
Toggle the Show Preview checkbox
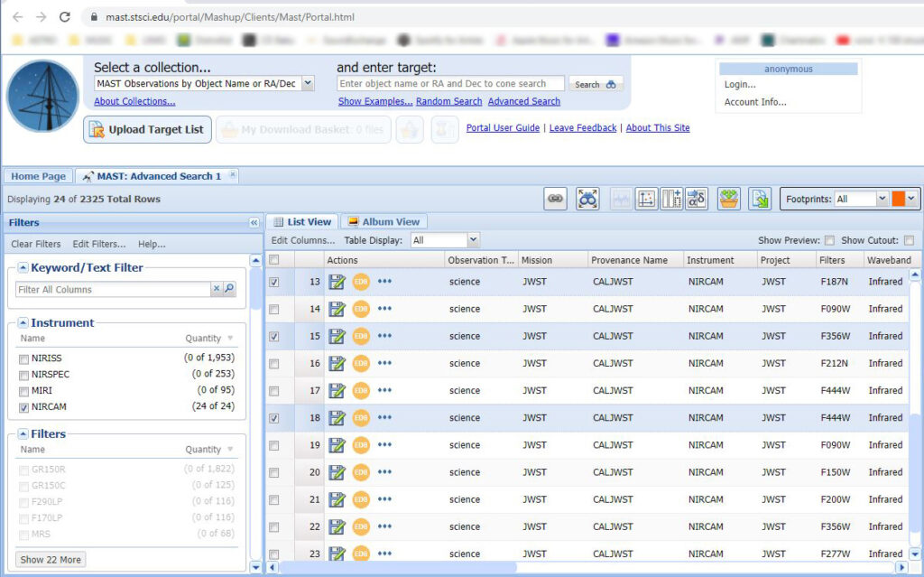(829, 240)
